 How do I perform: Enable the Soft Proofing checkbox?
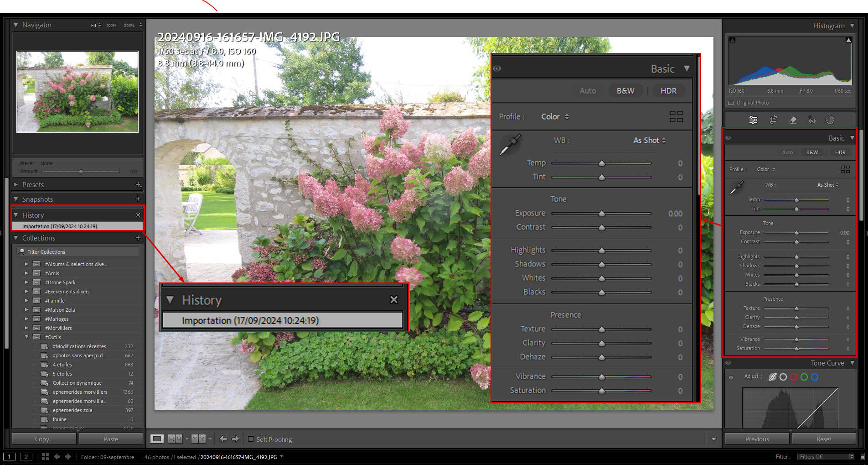251,439
